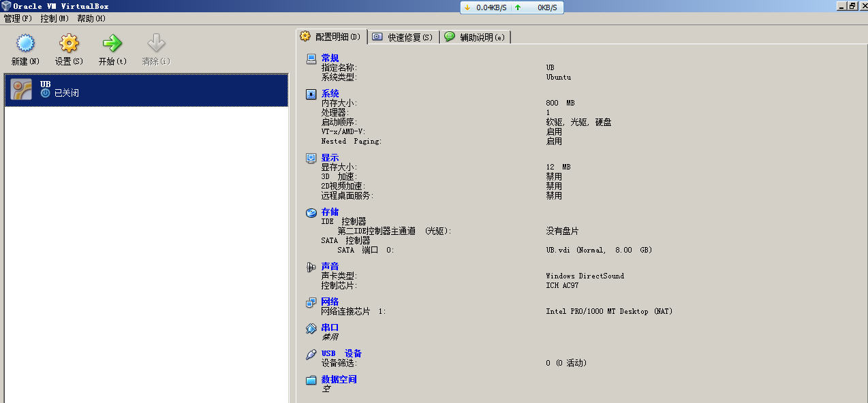Click the 常规 section monitor icon
This screenshot has height=403, width=868.
pyautogui.click(x=311, y=59)
